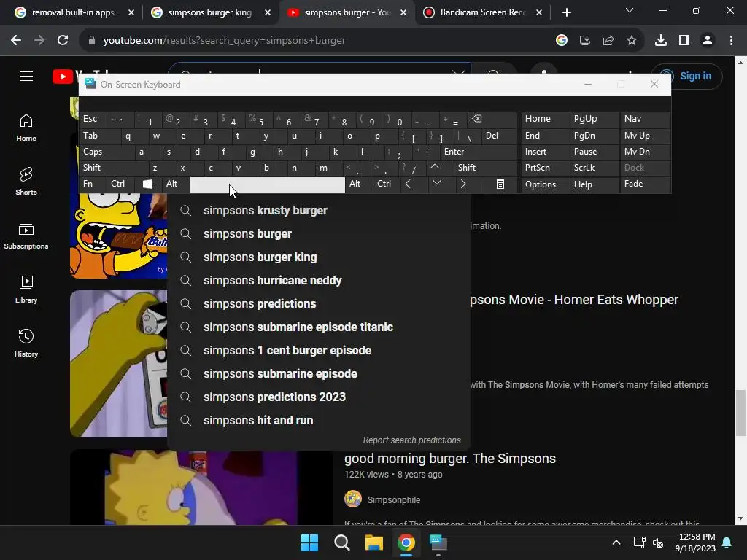The height and width of the screenshot is (560, 747).
Task: Open a new Chrome tab
Action: coord(566,12)
